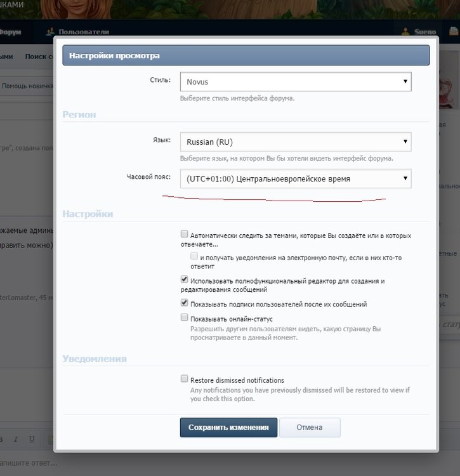Open the Форум navigation item
The height and width of the screenshot is (476, 460).
[x=11, y=32]
